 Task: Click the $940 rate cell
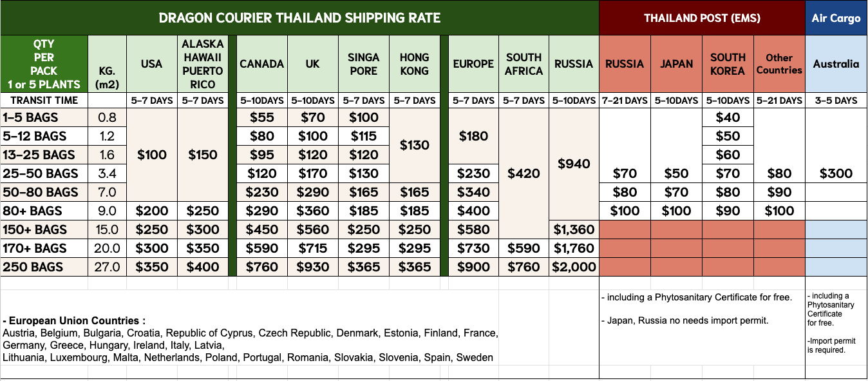(574, 164)
